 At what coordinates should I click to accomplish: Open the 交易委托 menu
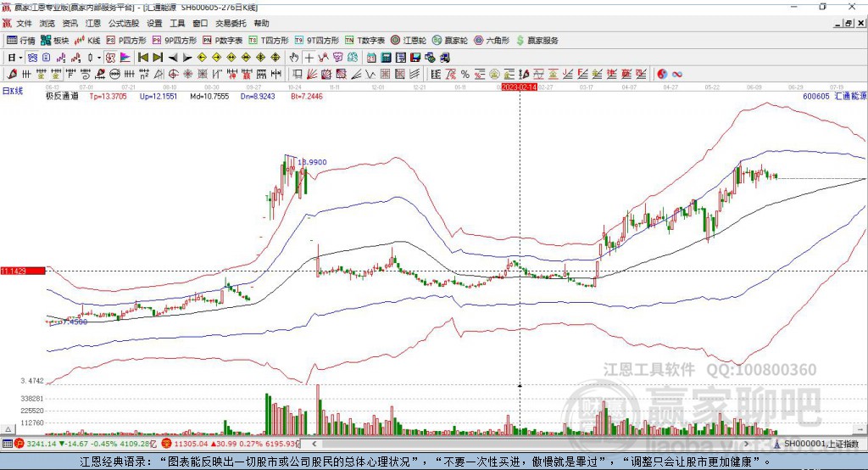tap(231, 23)
